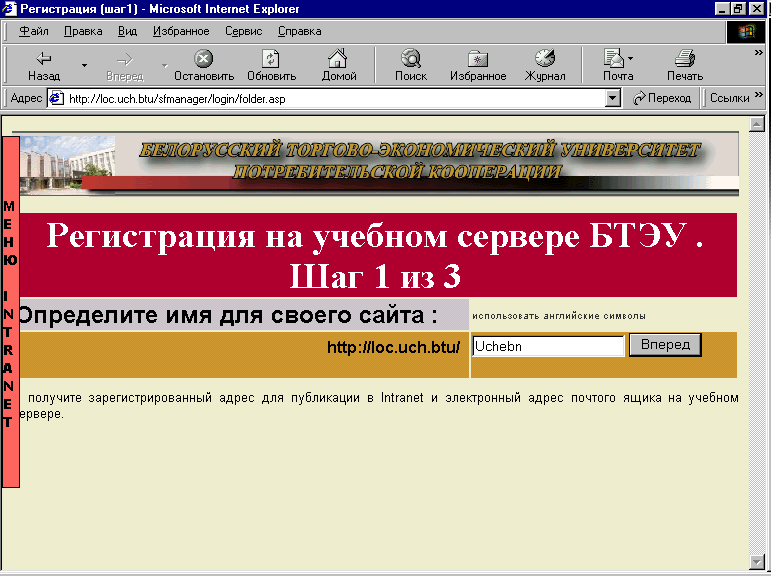Open the Избранное favorites toolbar button
Image resolution: width=771 pixels, height=576 pixels.
(x=478, y=65)
